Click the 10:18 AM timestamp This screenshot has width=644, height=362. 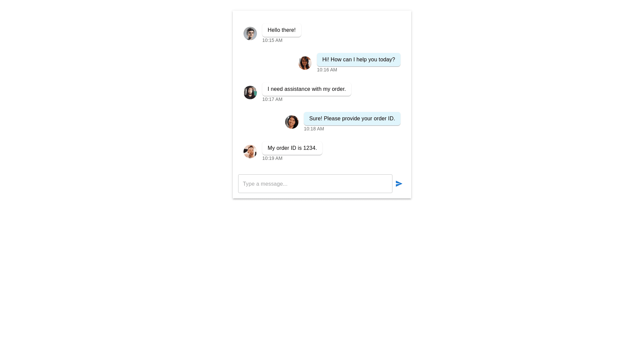314,129
